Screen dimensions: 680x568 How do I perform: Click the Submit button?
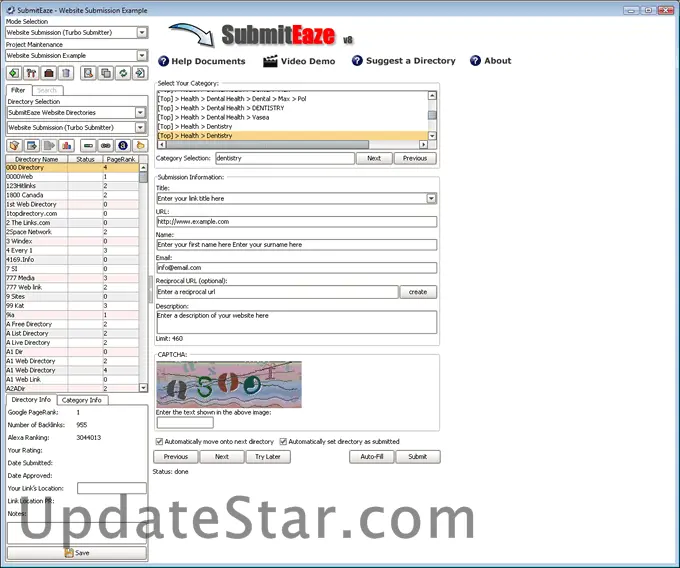[418, 457]
